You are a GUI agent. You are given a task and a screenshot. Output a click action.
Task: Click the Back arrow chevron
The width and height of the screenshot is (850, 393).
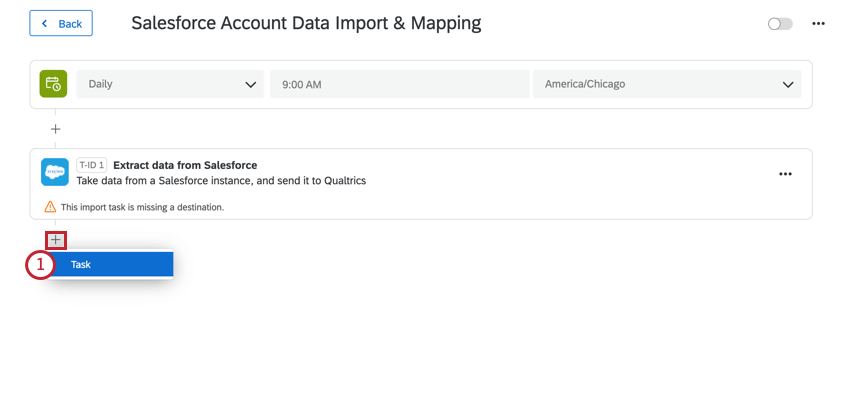point(44,24)
